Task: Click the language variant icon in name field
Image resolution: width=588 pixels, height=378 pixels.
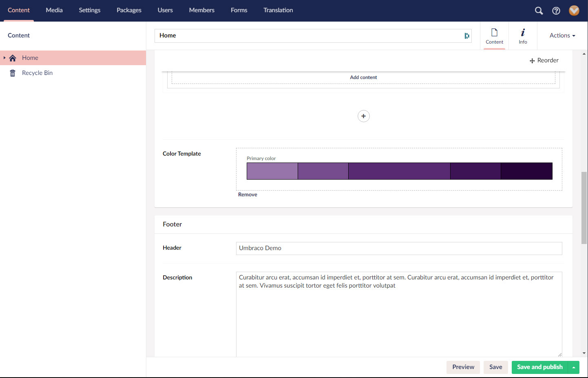Action: pyautogui.click(x=466, y=36)
